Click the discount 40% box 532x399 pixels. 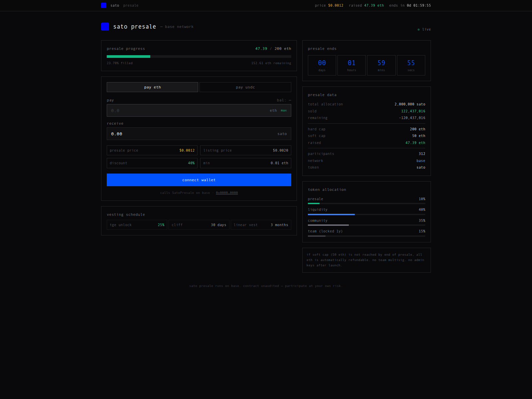(x=152, y=163)
